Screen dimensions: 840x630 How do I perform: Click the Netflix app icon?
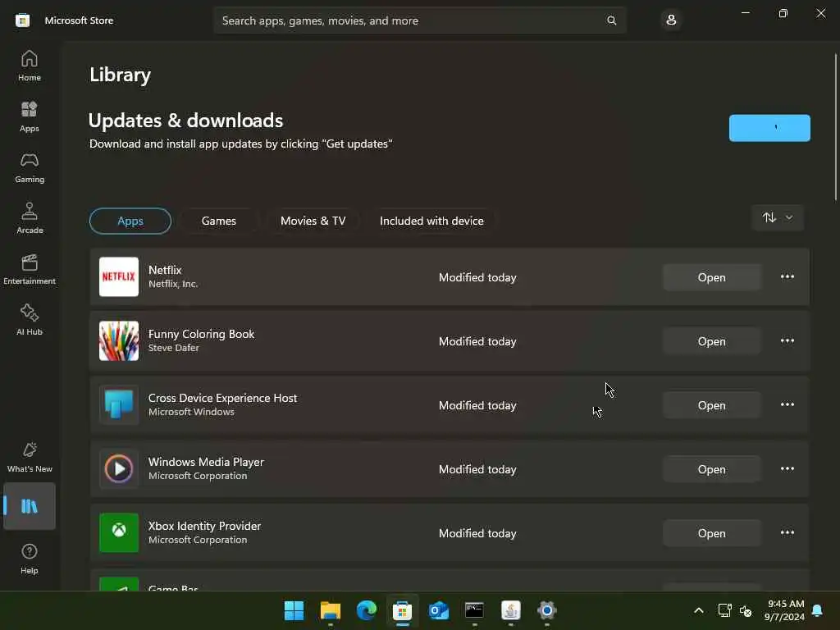[119, 277]
